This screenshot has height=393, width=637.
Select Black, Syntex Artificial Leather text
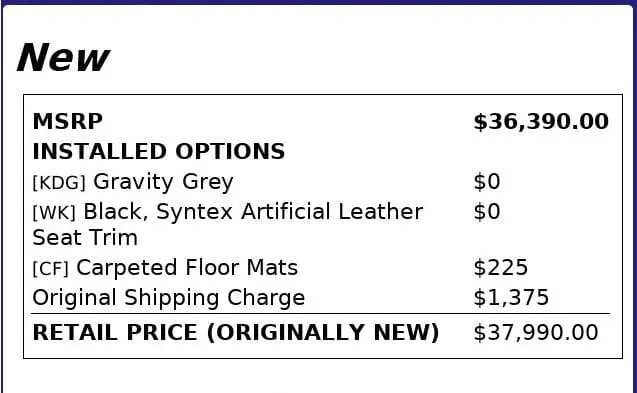click(x=253, y=212)
